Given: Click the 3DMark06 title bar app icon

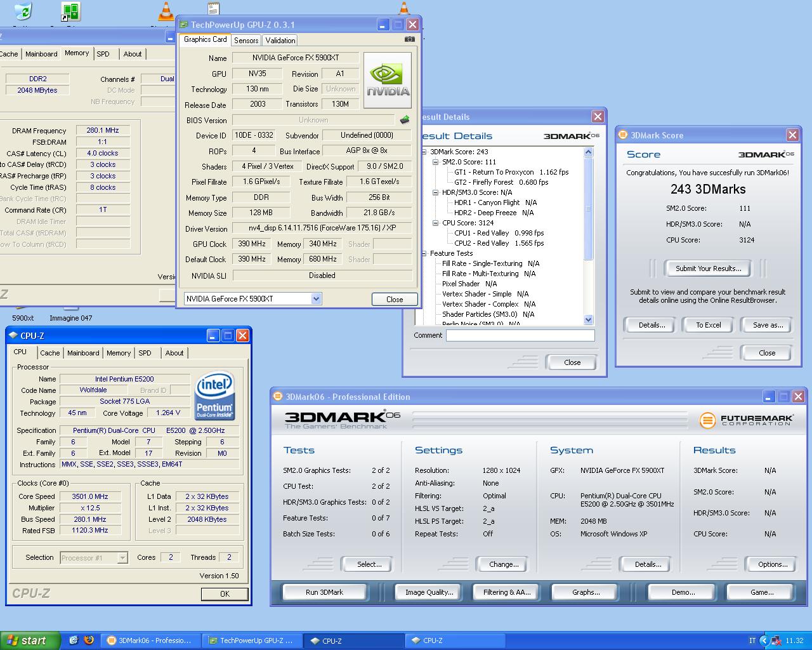Looking at the screenshot, I should (x=277, y=396).
